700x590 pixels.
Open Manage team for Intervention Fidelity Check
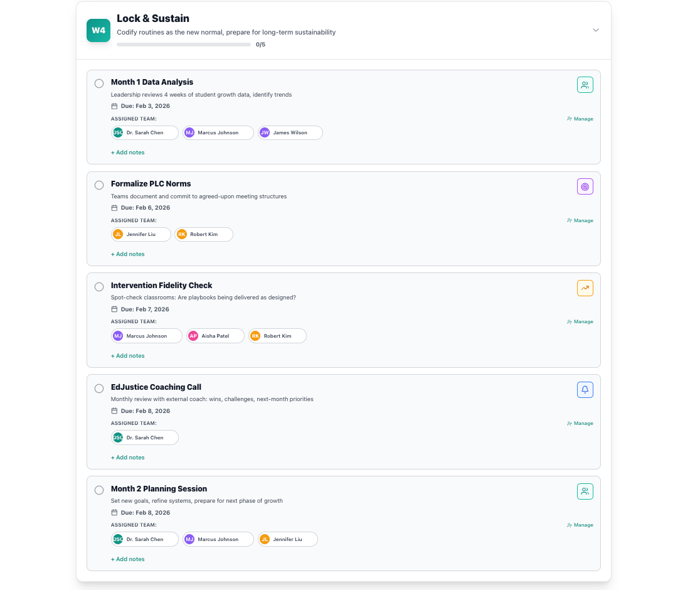click(580, 322)
